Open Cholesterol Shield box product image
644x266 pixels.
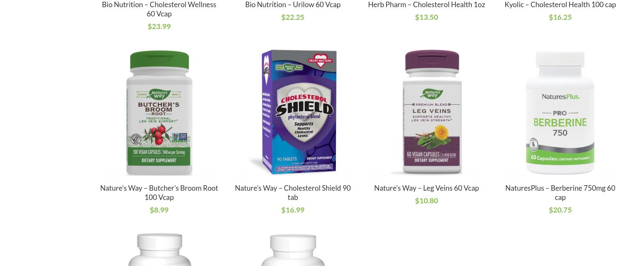pyautogui.click(x=293, y=112)
